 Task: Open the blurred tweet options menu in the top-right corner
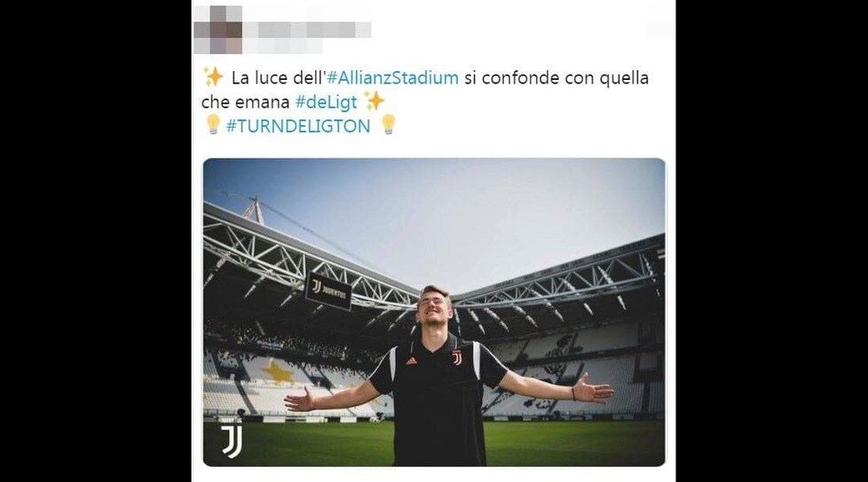[660, 28]
